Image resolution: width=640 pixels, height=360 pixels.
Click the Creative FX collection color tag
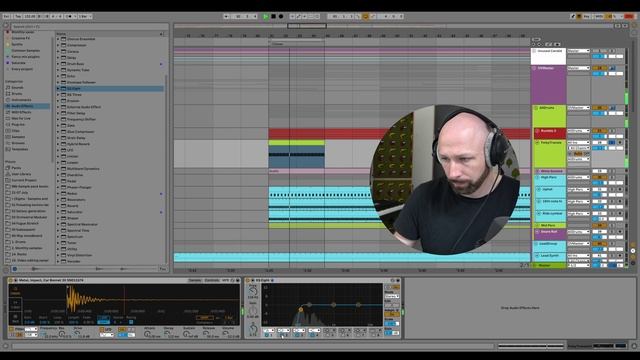[8, 38]
